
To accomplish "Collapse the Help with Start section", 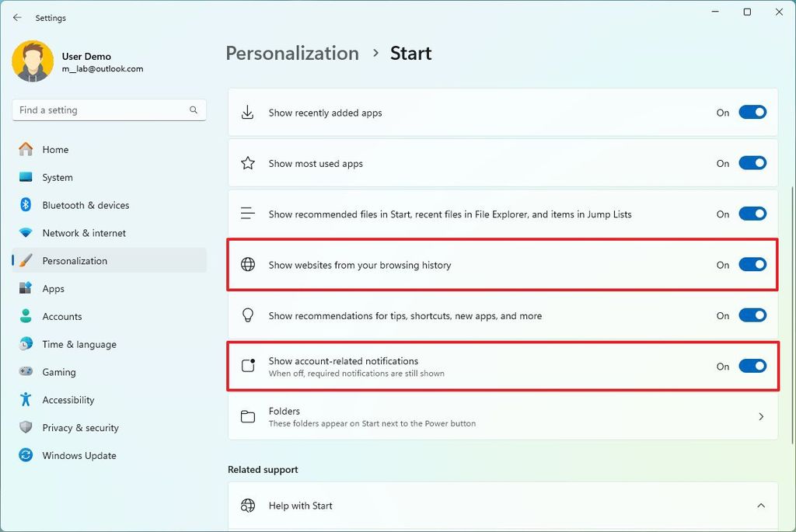I will click(760, 505).
